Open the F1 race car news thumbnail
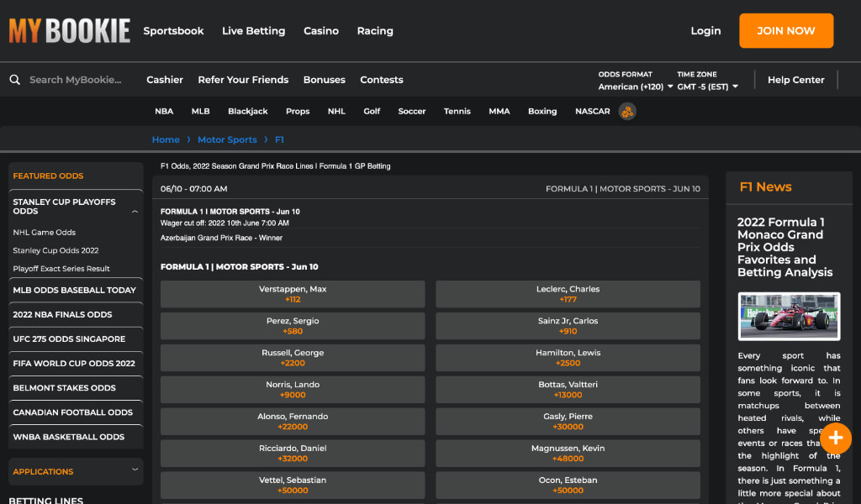 (x=789, y=317)
